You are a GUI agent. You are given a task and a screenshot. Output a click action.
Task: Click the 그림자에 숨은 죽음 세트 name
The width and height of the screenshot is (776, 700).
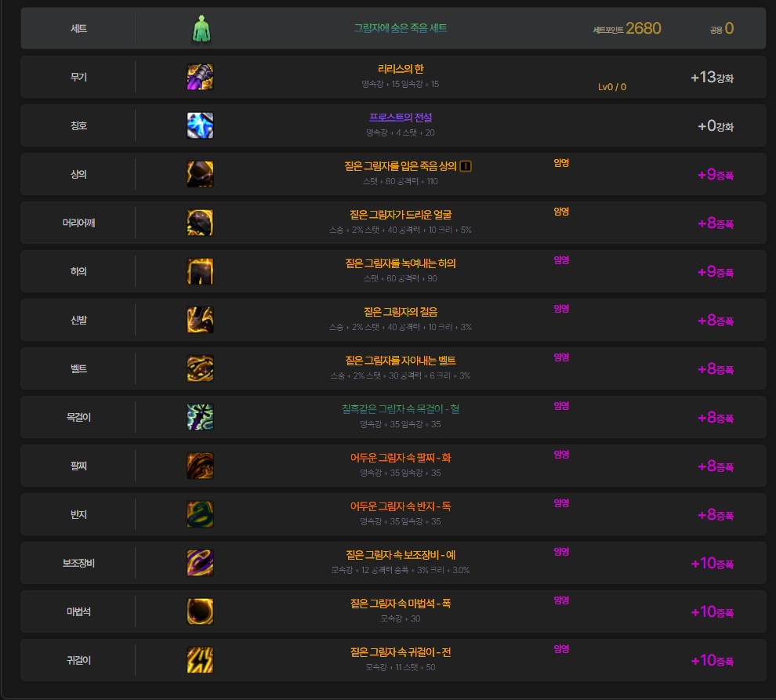[400, 27]
